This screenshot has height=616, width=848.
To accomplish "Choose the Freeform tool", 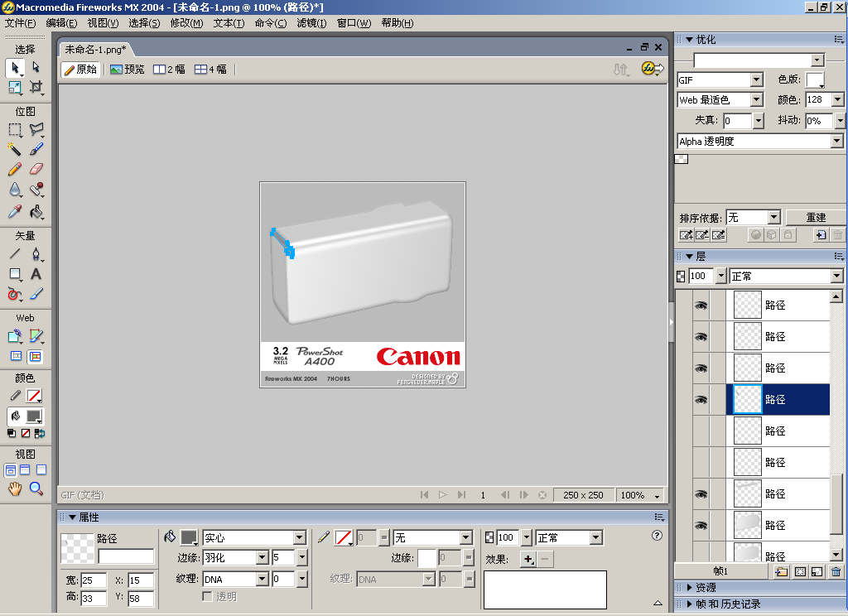I will [x=15, y=294].
